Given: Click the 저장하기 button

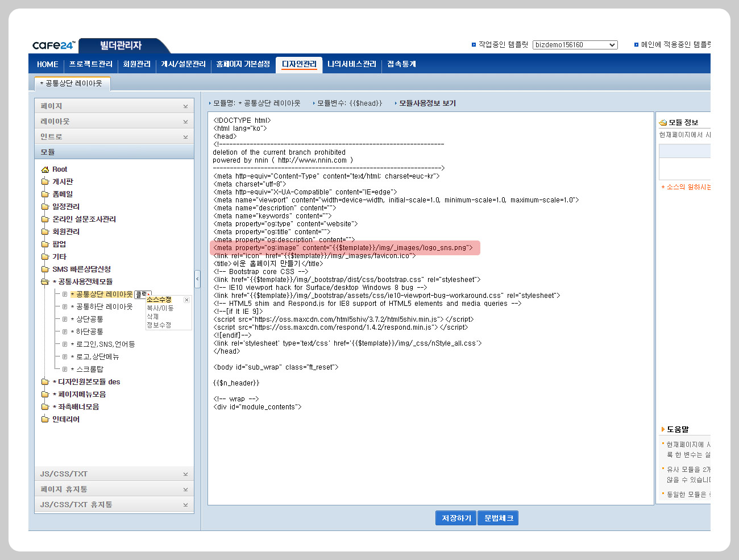Looking at the screenshot, I should (x=456, y=518).
